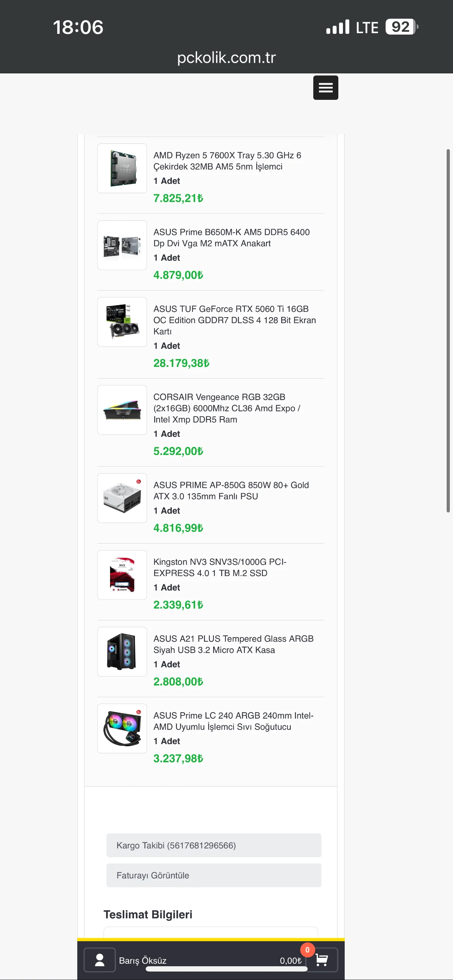The width and height of the screenshot is (453, 980).
Task: Tap the cart item count badge
Action: (307, 950)
